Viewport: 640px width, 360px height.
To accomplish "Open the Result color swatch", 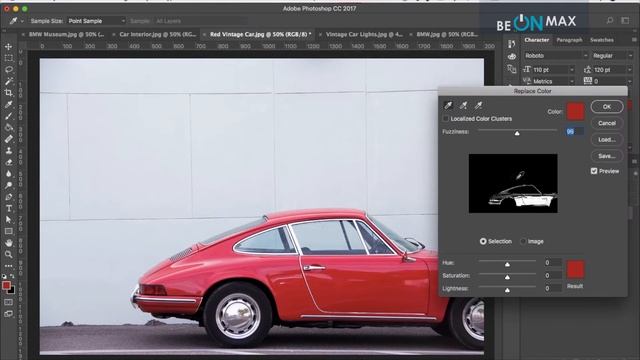I will pos(576,269).
